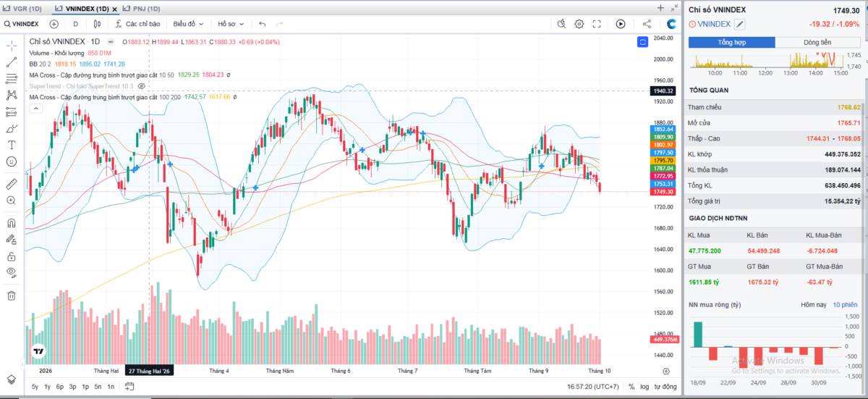The image size is (868, 399).
Task: Toggle magnet mode for drawings
Action: coord(11,223)
